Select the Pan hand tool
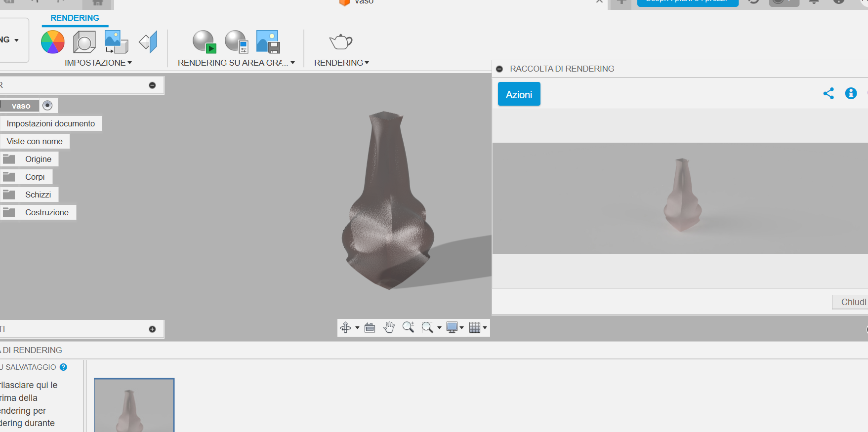Image resolution: width=868 pixels, height=432 pixels. pos(389,327)
